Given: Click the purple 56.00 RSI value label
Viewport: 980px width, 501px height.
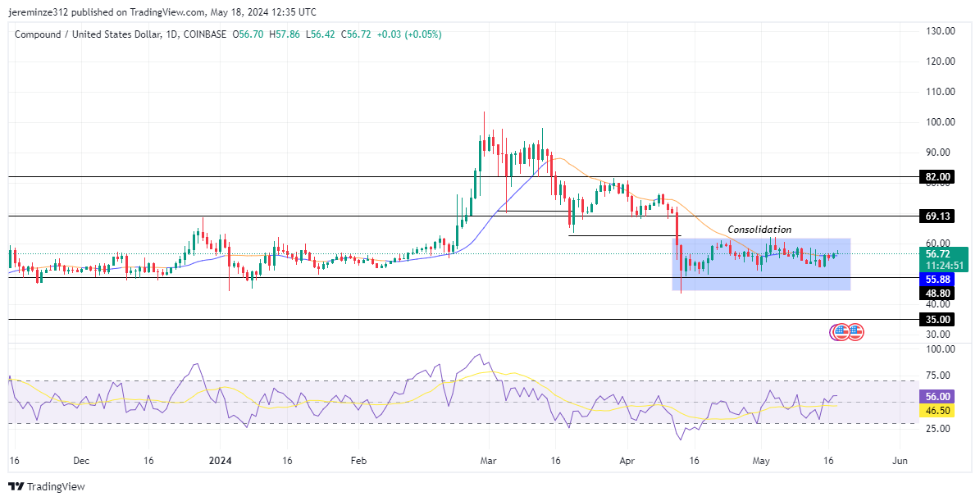Looking at the screenshot, I should [938, 396].
